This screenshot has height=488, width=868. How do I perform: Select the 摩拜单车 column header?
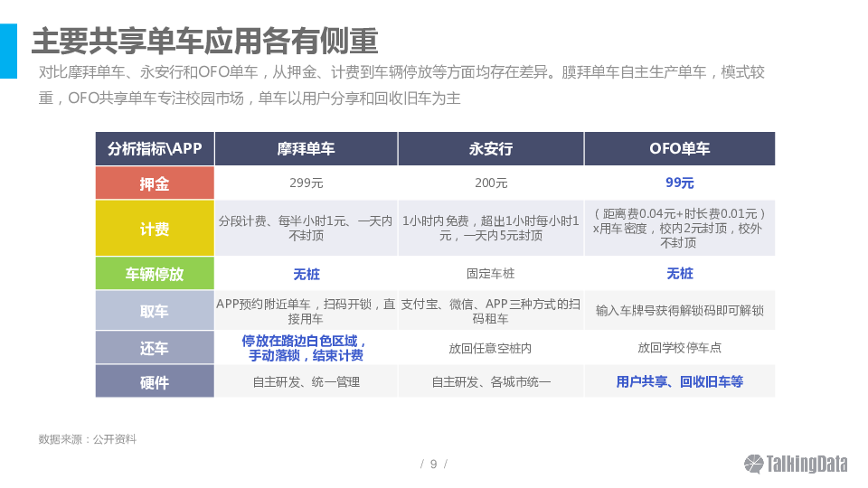click(x=306, y=149)
